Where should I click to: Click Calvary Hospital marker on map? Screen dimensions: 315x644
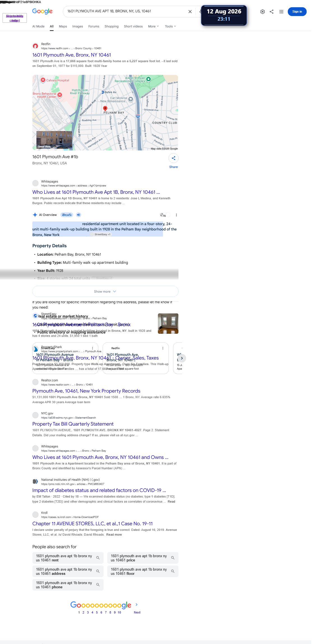[43, 80]
